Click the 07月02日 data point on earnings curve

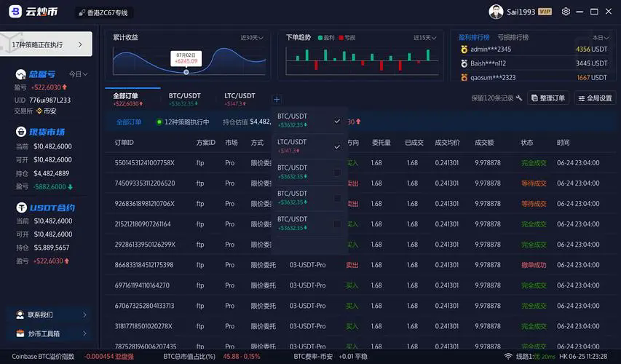(x=186, y=71)
